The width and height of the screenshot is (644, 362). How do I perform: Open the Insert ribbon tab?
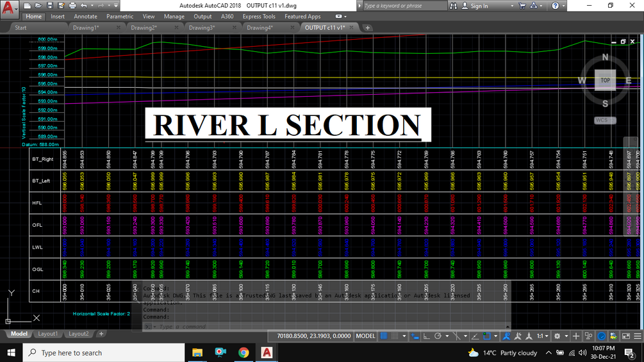tap(58, 17)
